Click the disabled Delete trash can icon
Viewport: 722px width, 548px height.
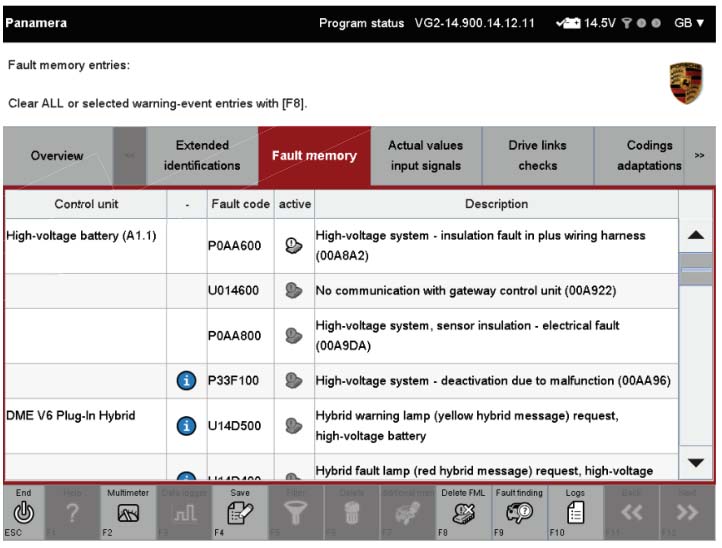351,513
